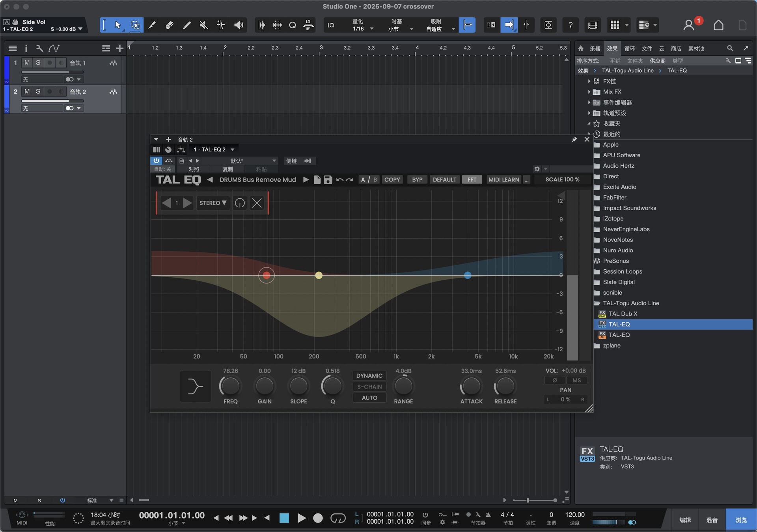Open the 编辑 view tab
757x532 pixels.
coord(685,520)
